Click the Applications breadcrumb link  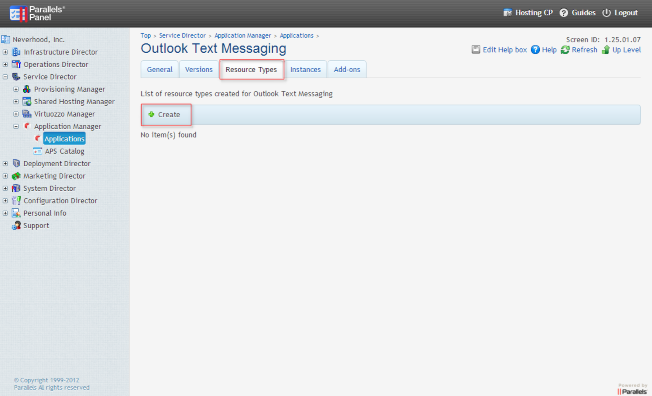click(x=296, y=36)
